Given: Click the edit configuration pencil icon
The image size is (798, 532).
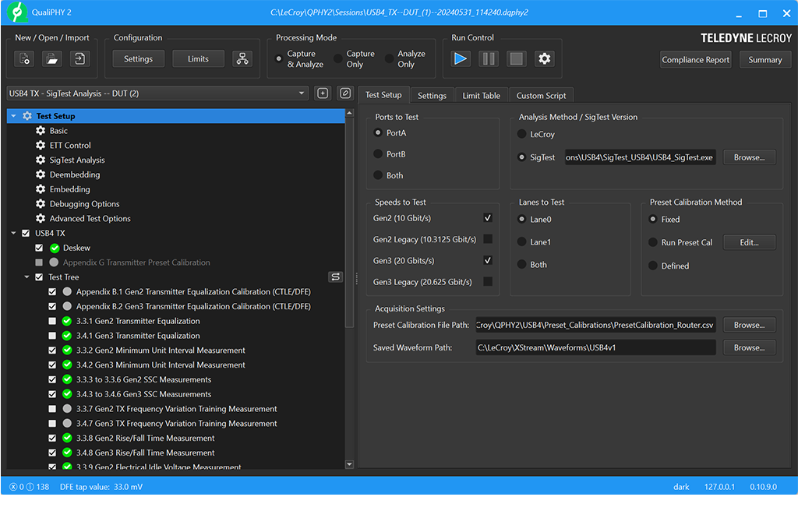Looking at the screenshot, I should coord(345,93).
